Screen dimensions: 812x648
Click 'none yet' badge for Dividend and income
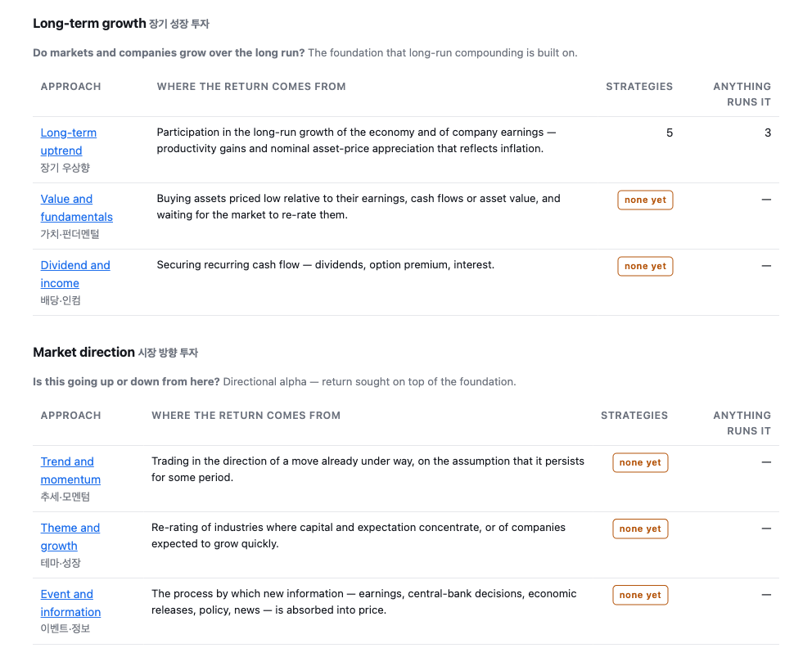coord(645,266)
